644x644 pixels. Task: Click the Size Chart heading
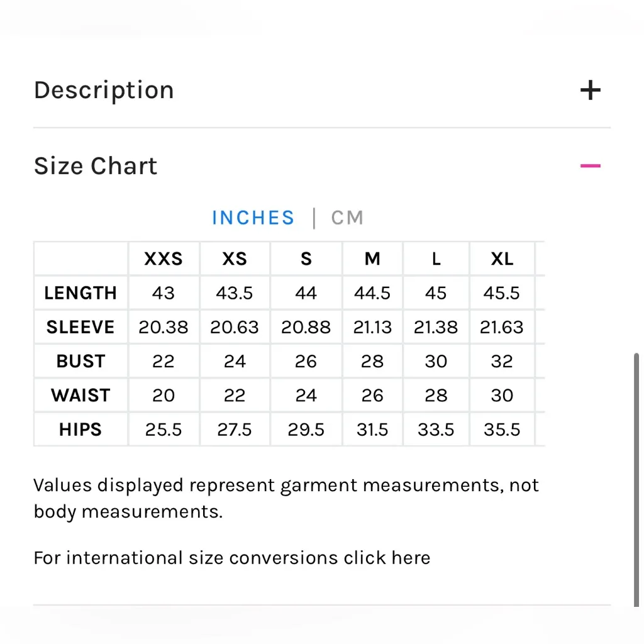point(96,166)
